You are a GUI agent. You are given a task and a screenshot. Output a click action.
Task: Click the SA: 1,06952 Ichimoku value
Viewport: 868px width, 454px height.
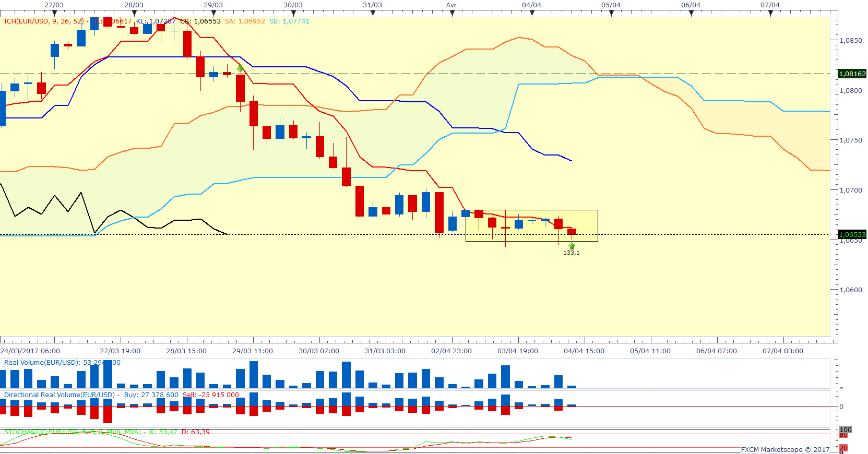coord(245,21)
